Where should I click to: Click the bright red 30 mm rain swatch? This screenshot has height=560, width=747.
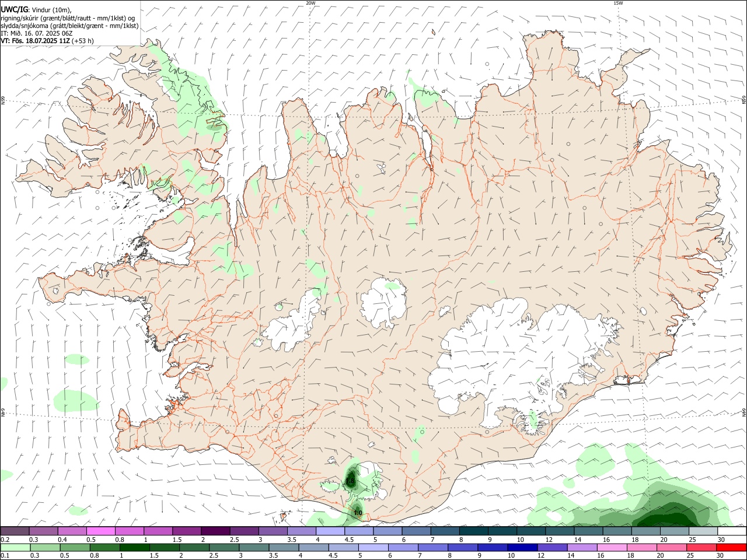click(731, 548)
